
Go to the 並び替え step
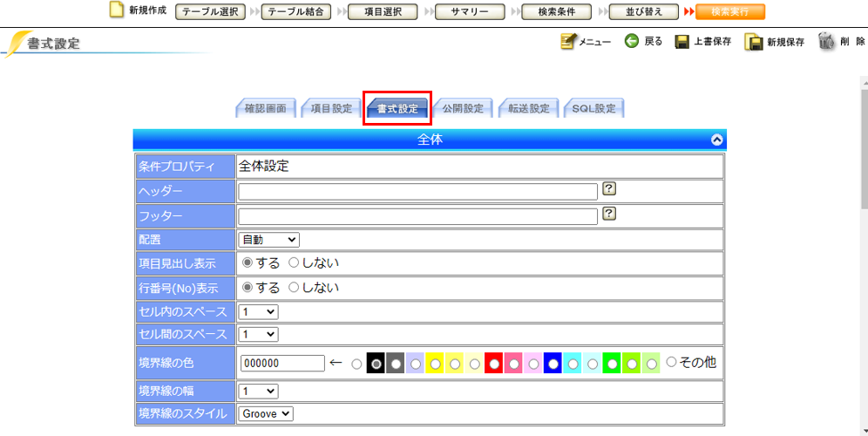[644, 11]
